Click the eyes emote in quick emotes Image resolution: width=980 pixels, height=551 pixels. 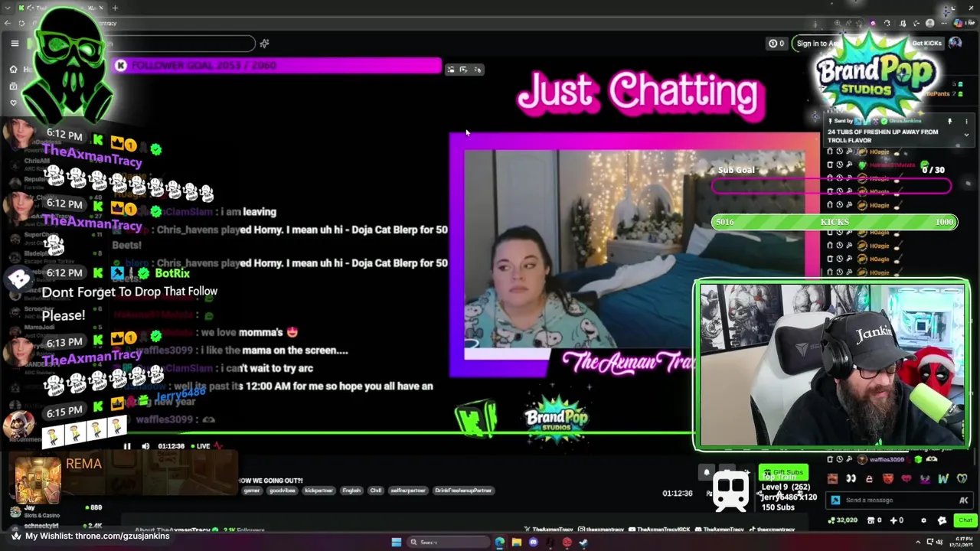851,479
